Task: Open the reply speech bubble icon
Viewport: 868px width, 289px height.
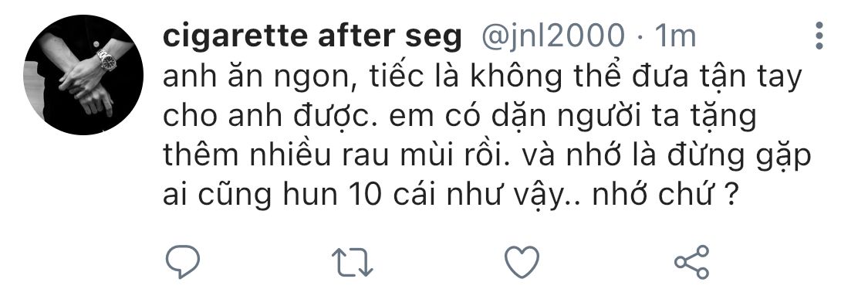Action: tap(183, 262)
